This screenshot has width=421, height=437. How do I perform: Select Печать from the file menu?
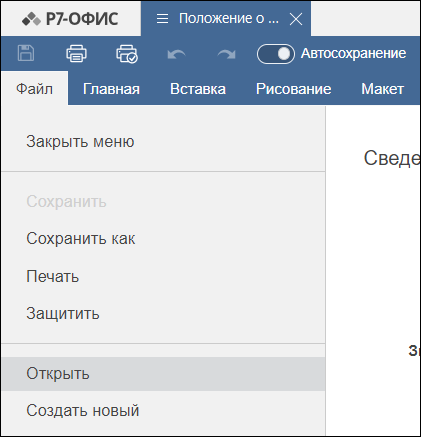pyautogui.click(x=163, y=276)
